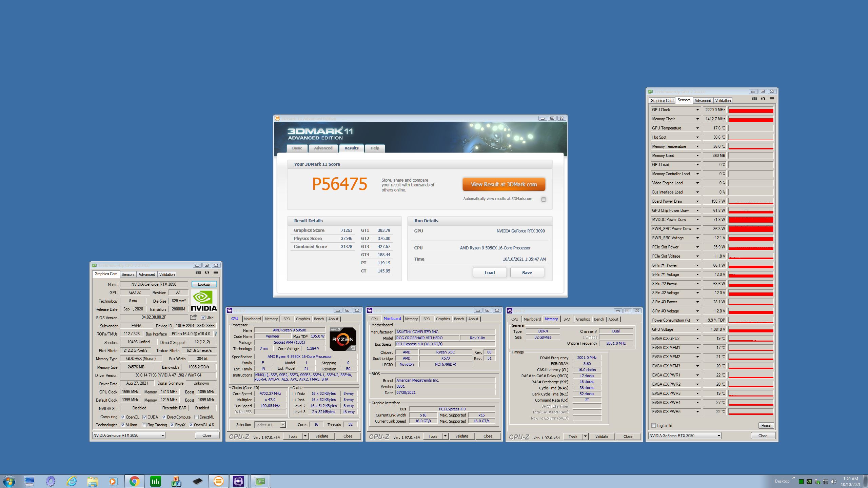
Task: Click the BIOS share/export icon in GPU-Z
Action: 193,317
